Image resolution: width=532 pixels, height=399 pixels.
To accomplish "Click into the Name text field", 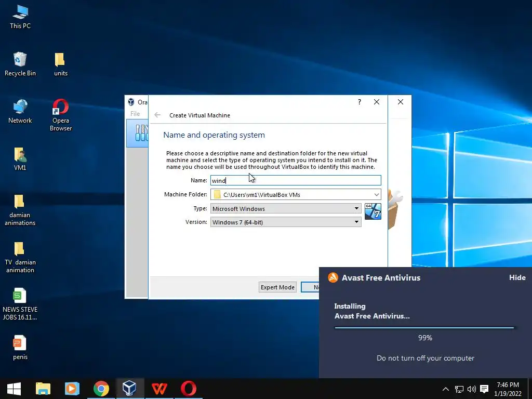I will point(296,180).
